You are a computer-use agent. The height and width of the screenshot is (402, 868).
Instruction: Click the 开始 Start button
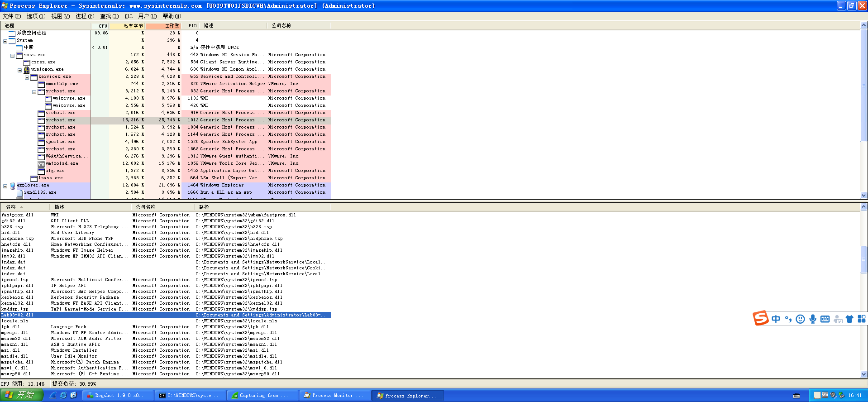(x=22, y=395)
